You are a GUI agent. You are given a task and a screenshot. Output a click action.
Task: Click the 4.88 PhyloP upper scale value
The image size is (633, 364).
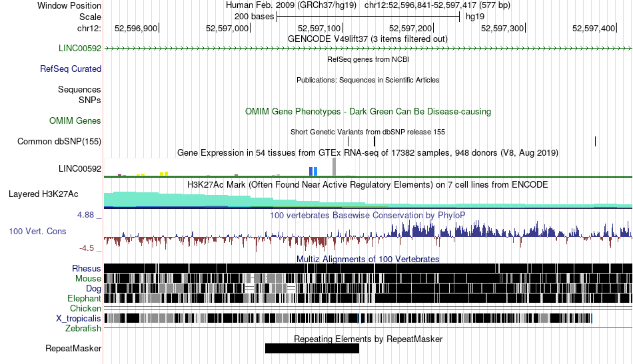pos(86,215)
